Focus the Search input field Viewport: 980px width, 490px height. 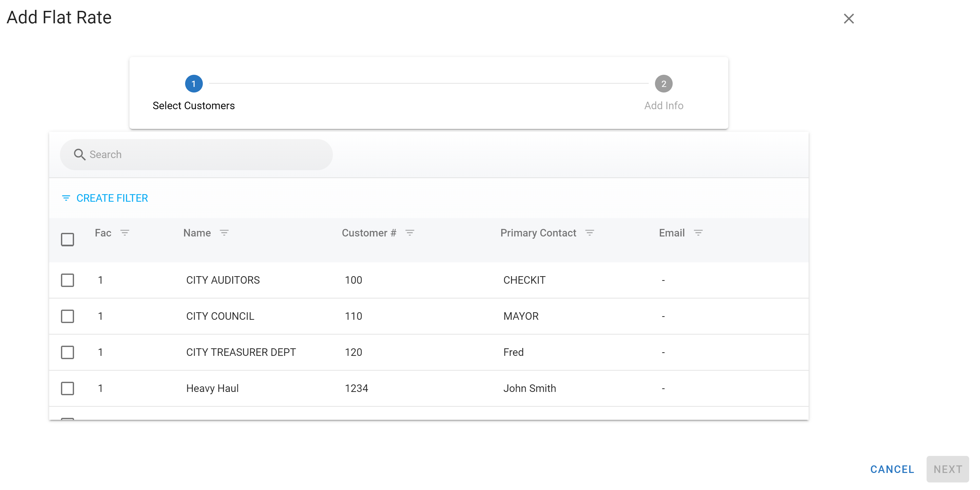205,154
